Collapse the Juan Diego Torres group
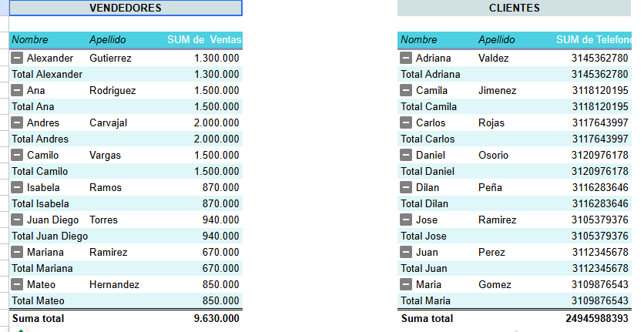644x332 pixels. coord(17,220)
